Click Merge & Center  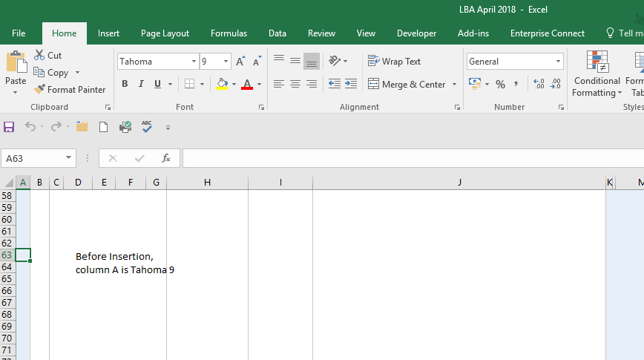[x=406, y=84]
